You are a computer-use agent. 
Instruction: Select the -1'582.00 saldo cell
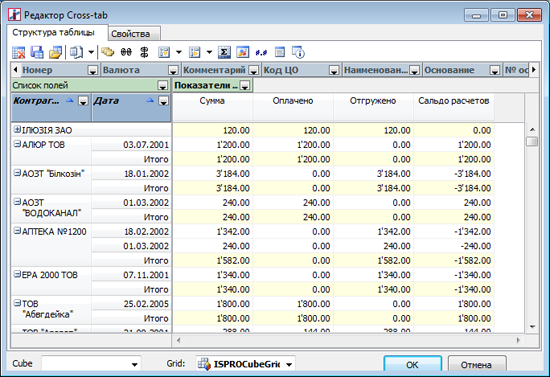454,261
